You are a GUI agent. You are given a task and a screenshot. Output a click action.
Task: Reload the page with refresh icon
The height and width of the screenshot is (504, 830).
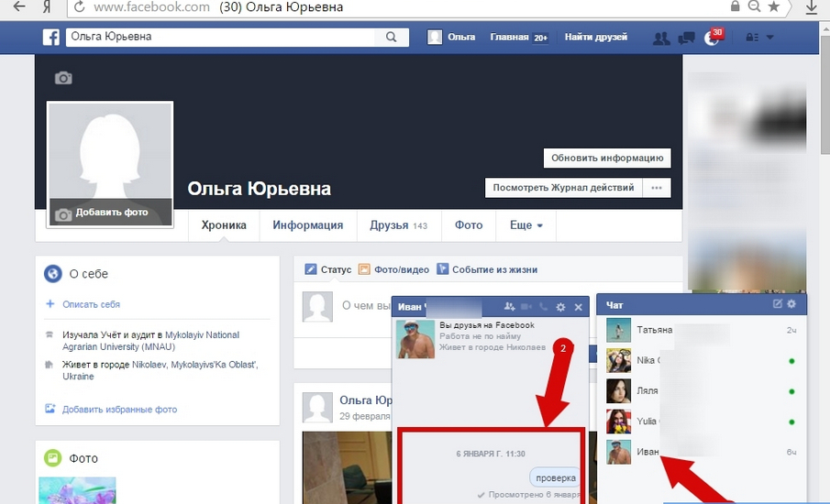click(80, 7)
